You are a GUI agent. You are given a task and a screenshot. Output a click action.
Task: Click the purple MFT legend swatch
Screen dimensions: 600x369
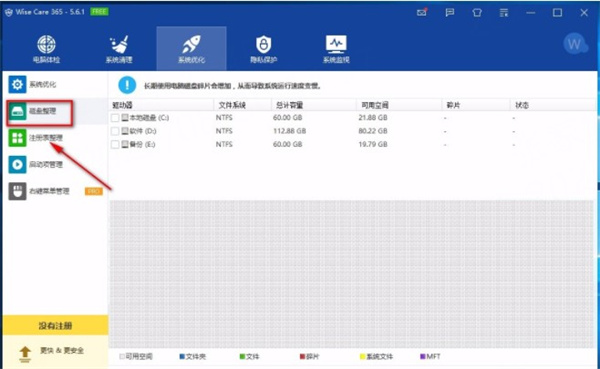click(422, 357)
